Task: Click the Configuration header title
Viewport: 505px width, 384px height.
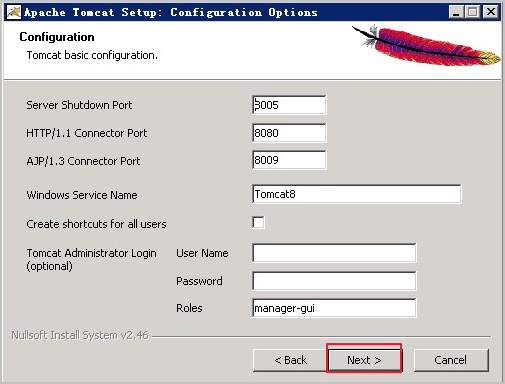Action: point(57,37)
